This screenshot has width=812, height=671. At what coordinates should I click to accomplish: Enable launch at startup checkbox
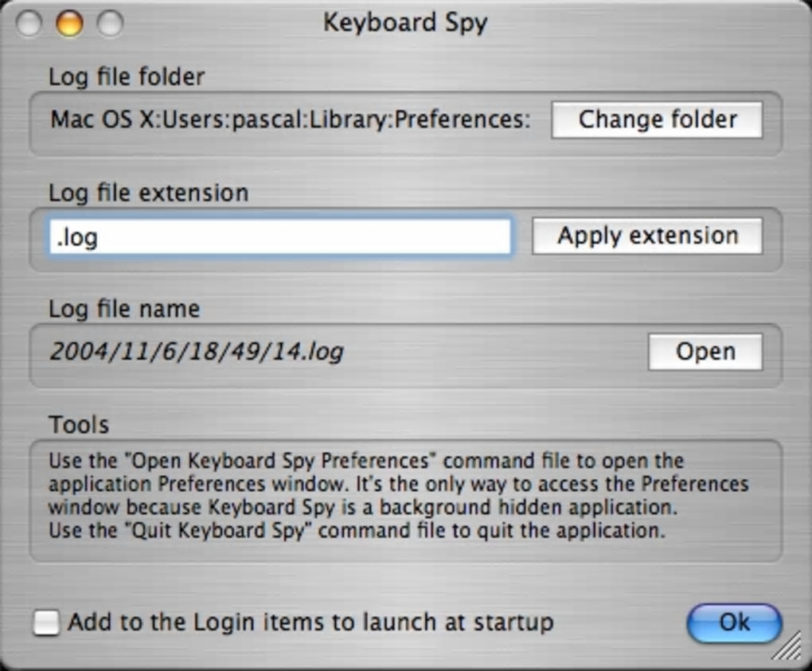[x=46, y=622]
